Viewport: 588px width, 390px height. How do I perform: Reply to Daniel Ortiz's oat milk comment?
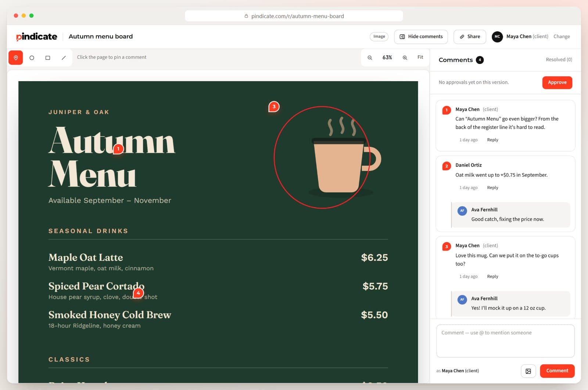(492, 188)
